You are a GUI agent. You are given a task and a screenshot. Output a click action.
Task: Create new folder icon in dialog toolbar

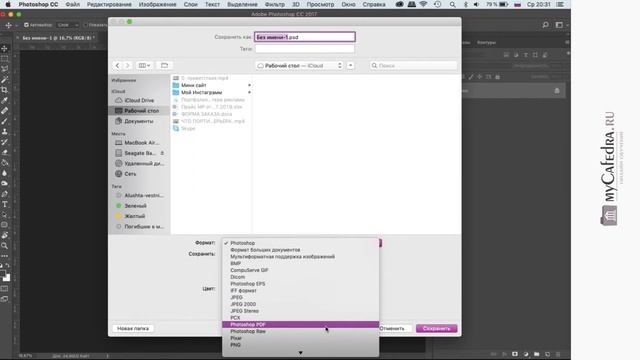tap(164, 65)
